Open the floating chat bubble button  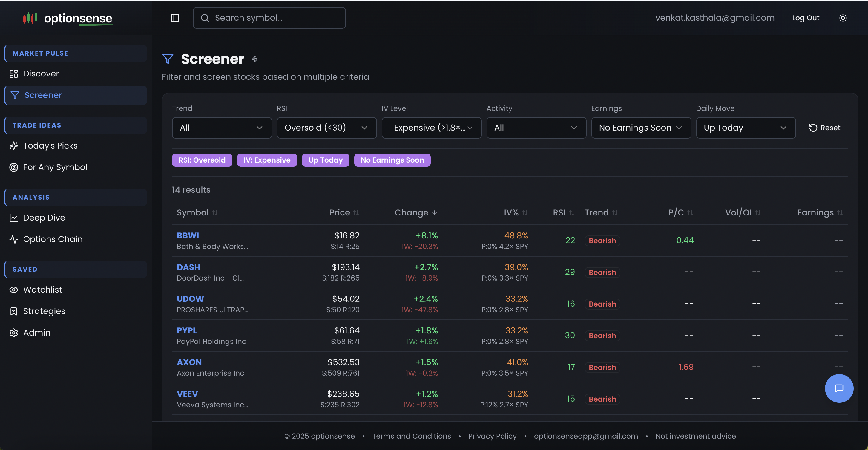click(x=839, y=388)
